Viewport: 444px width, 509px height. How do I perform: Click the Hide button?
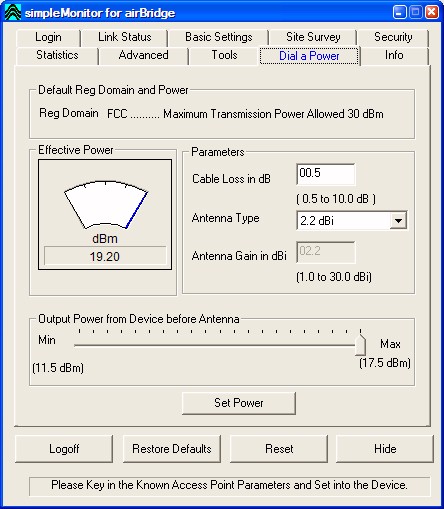click(x=385, y=449)
